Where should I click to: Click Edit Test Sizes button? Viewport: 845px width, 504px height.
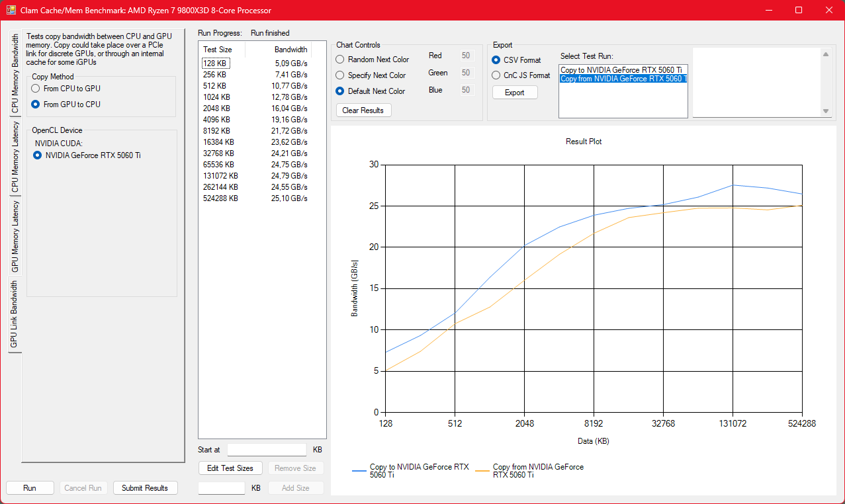[230, 468]
